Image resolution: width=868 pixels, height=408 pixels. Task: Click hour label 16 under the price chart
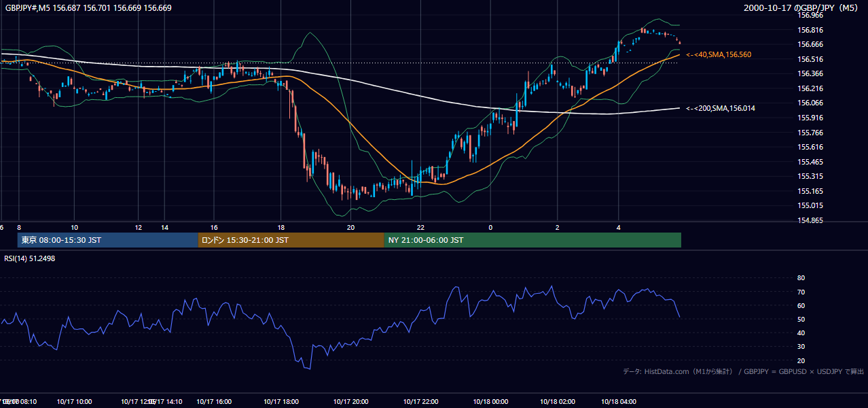point(214,227)
